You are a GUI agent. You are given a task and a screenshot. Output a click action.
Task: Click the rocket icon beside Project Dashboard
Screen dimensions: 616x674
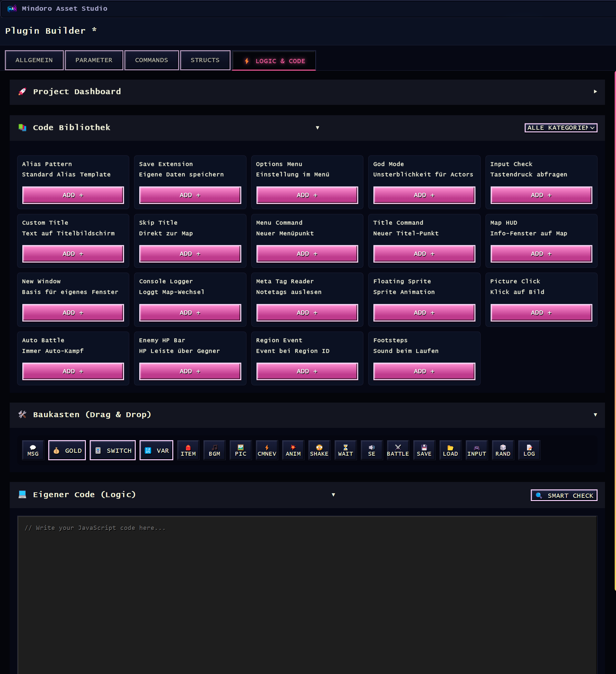click(x=22, y=92)
